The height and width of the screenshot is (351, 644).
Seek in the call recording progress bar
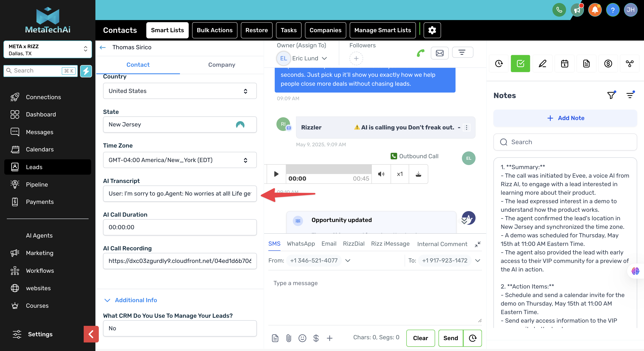[329, 169]
